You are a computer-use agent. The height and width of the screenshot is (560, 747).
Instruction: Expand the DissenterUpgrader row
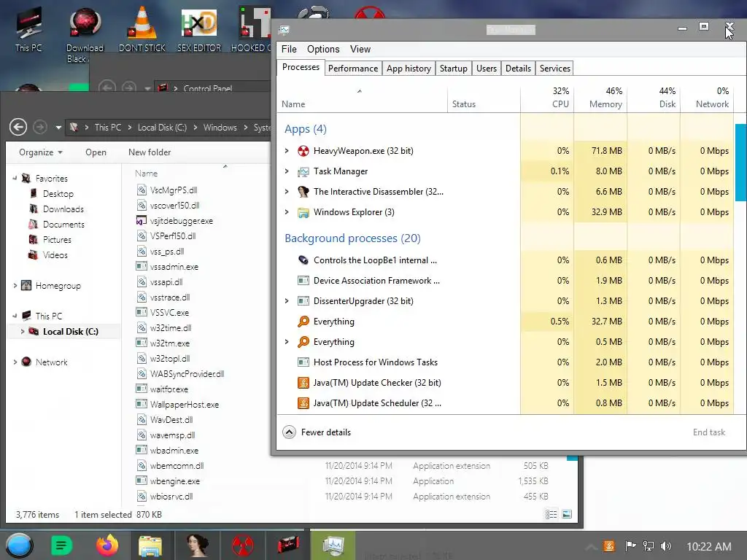tap(287, 301)
